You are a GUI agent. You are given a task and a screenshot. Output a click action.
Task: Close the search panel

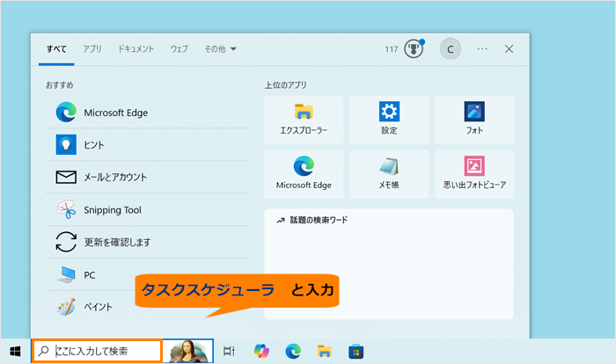tap(509, 49)
